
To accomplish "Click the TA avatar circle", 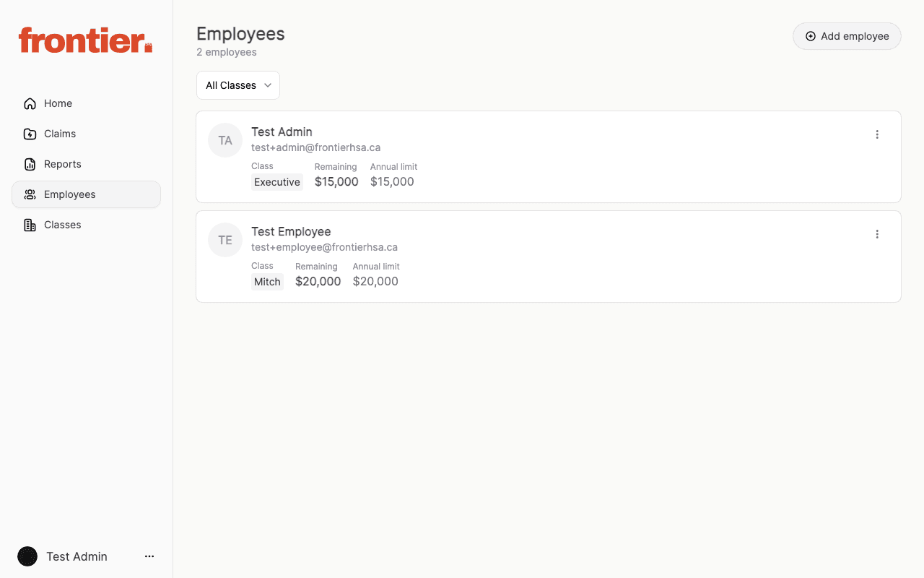I will pos(225,139).
